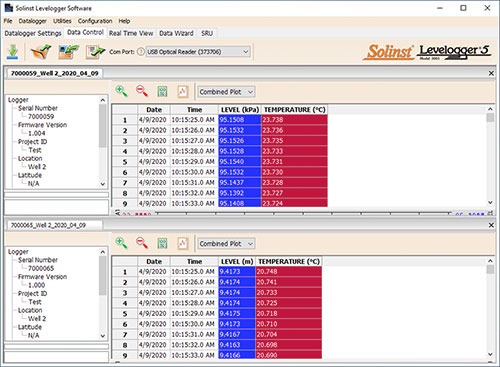This screenshot has width=500, height=367.
Task: Click the LEVEL (m) column header
Action: (x=237, y=262)
